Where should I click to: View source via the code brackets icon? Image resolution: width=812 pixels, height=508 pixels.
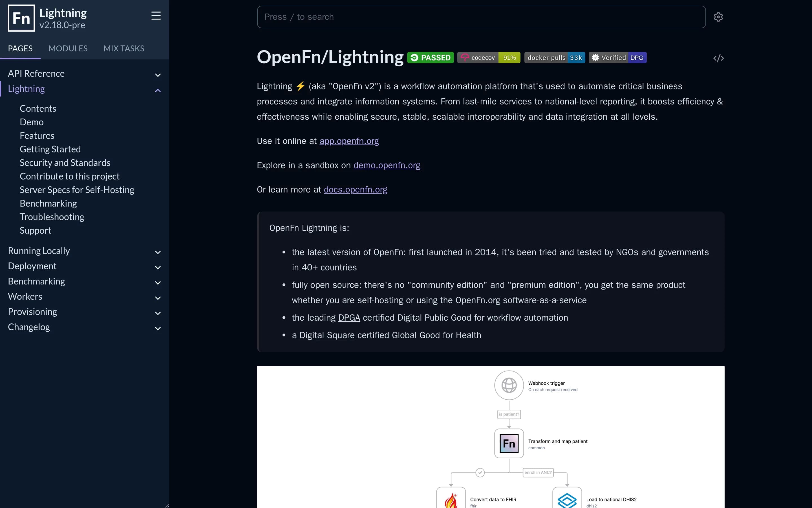coord(718,58)
